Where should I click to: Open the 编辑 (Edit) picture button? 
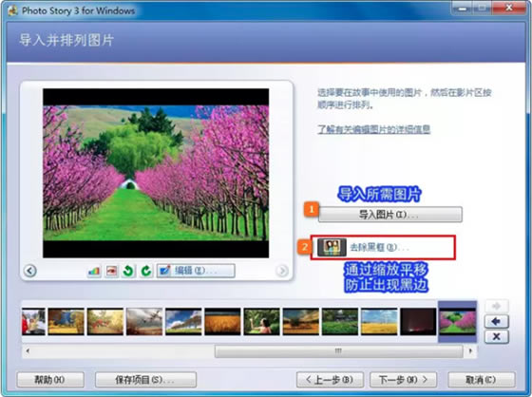pos(196,271)
